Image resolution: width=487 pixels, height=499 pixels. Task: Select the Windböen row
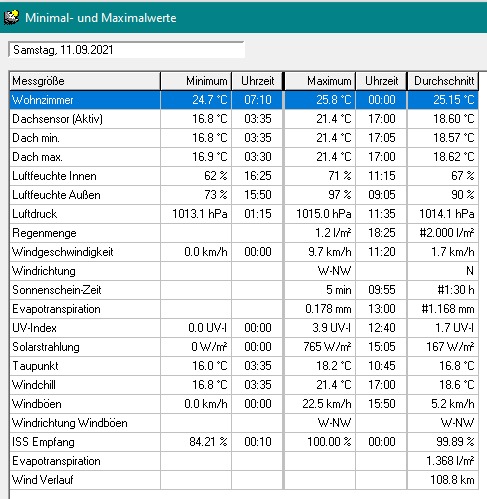244,404
